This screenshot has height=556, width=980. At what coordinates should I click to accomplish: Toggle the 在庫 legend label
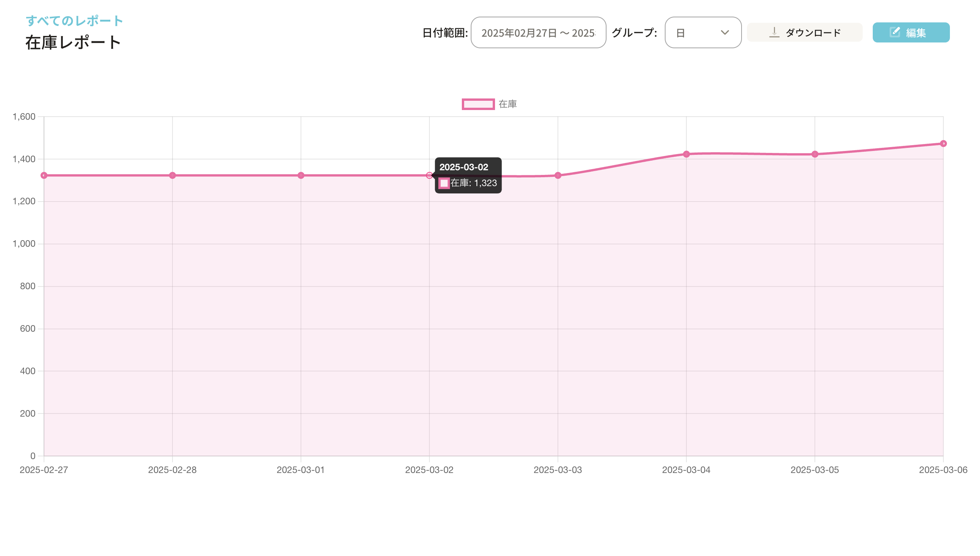pos(507,104)
